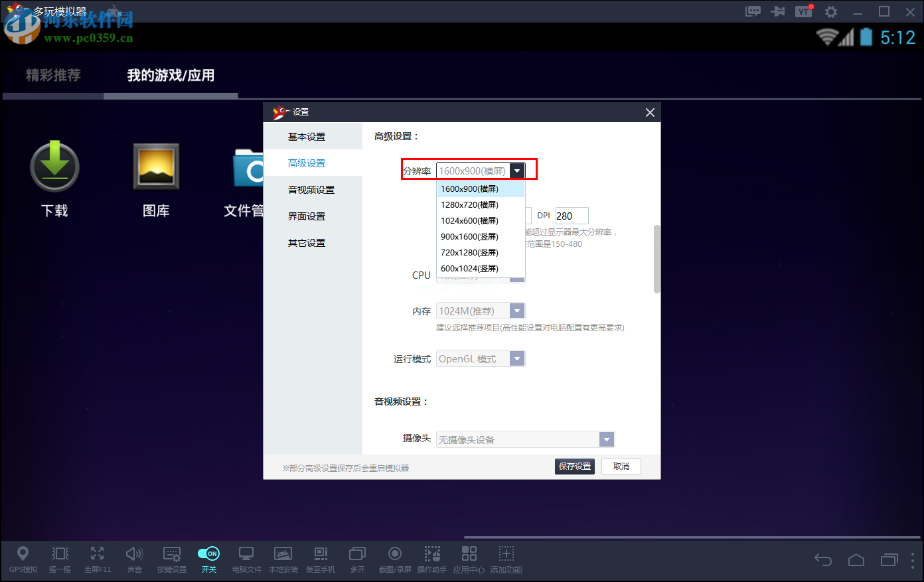The width and height of the screenshot is (924, 582).
Task: Open the 文件管理 file manager app
Action: [x=244, y=179]
